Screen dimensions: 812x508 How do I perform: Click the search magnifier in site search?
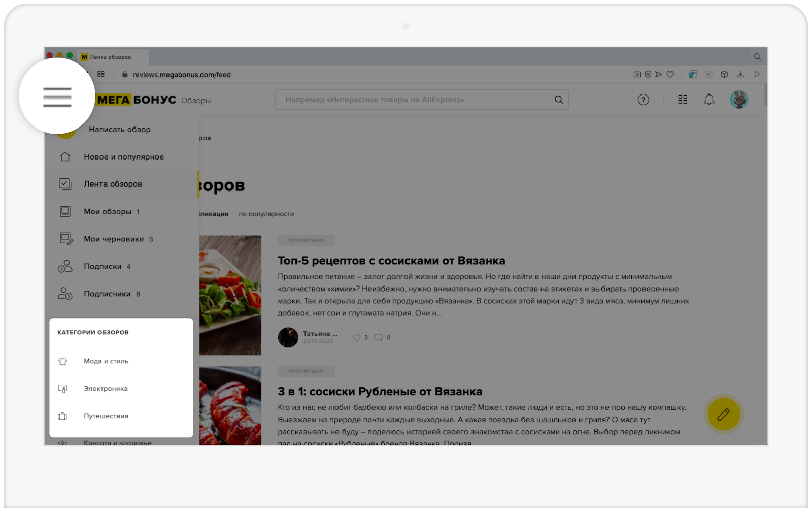(x=558, y=100)
